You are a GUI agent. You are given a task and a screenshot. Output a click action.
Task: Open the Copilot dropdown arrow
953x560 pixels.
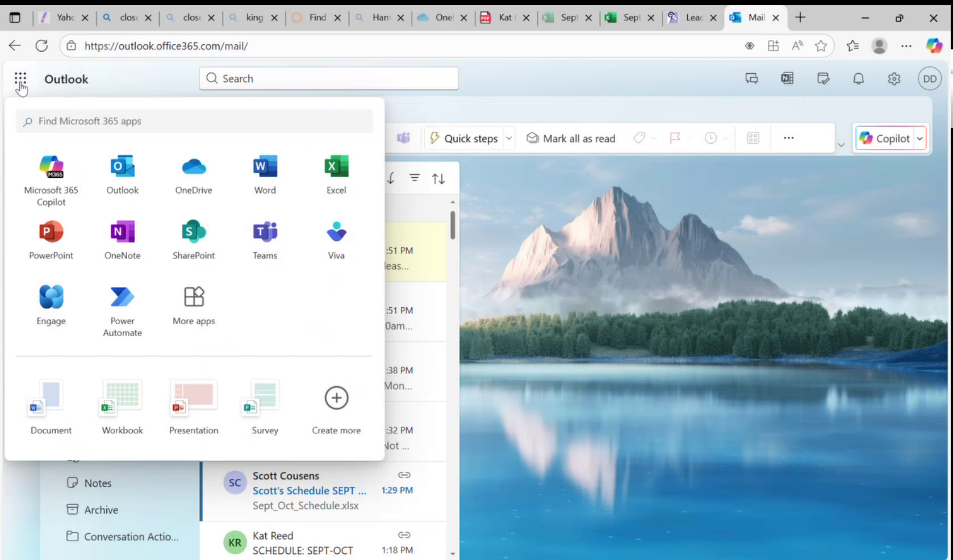click(x=919, y=137)
